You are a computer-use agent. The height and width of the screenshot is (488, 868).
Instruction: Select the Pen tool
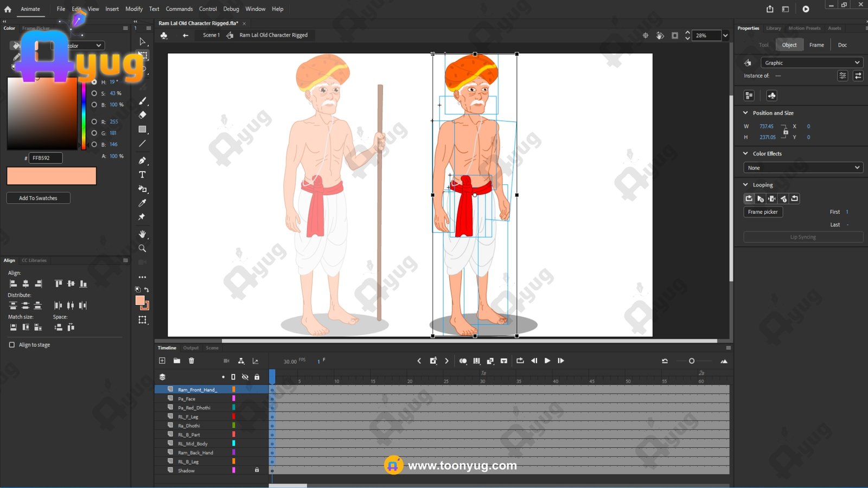[x=142, y=160]
